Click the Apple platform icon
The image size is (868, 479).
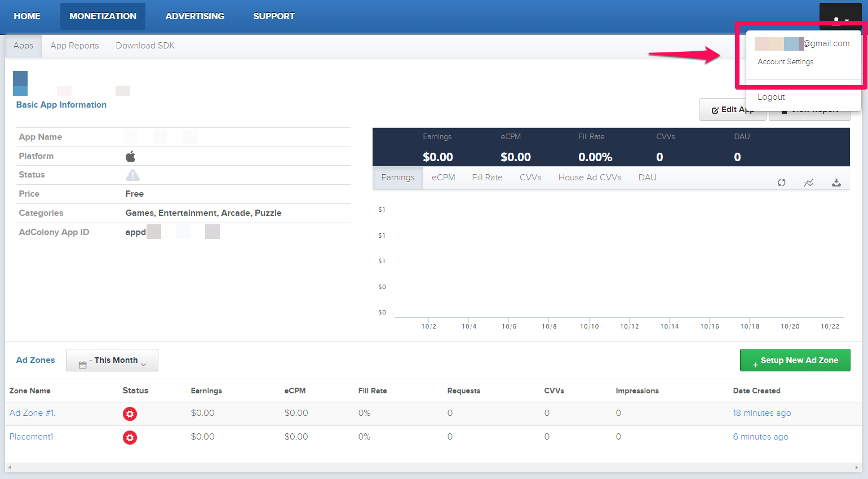tap(131, 156)
